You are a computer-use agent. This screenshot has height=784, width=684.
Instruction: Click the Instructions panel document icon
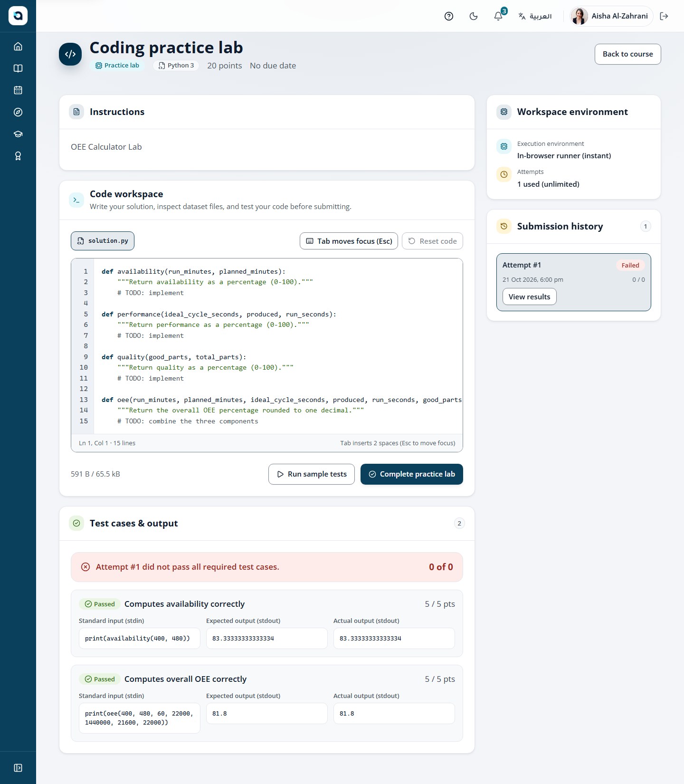click(x=76, y=112)
